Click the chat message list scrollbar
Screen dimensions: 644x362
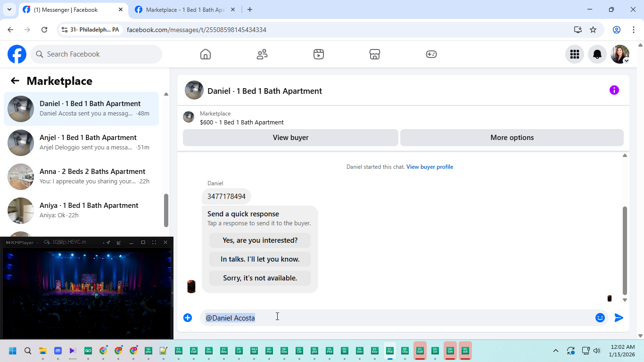tap(625, 250)
